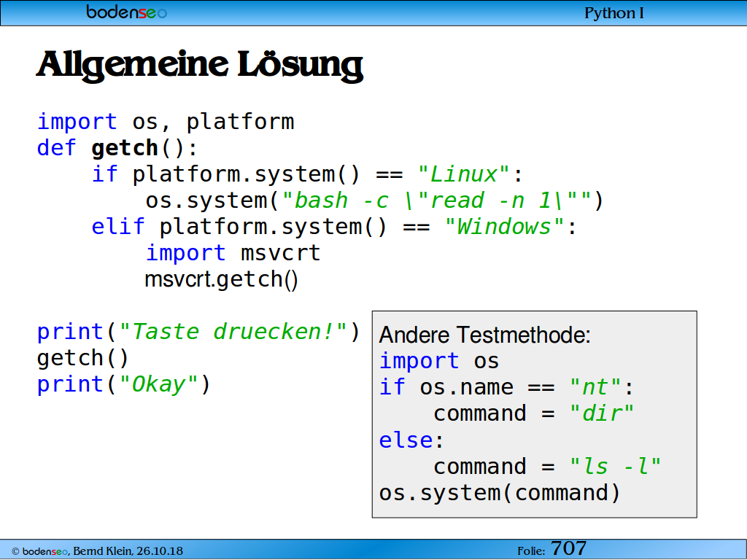Click the 'Python I' header title
This screenshot has height=560, width=747.
click(614, 13)
